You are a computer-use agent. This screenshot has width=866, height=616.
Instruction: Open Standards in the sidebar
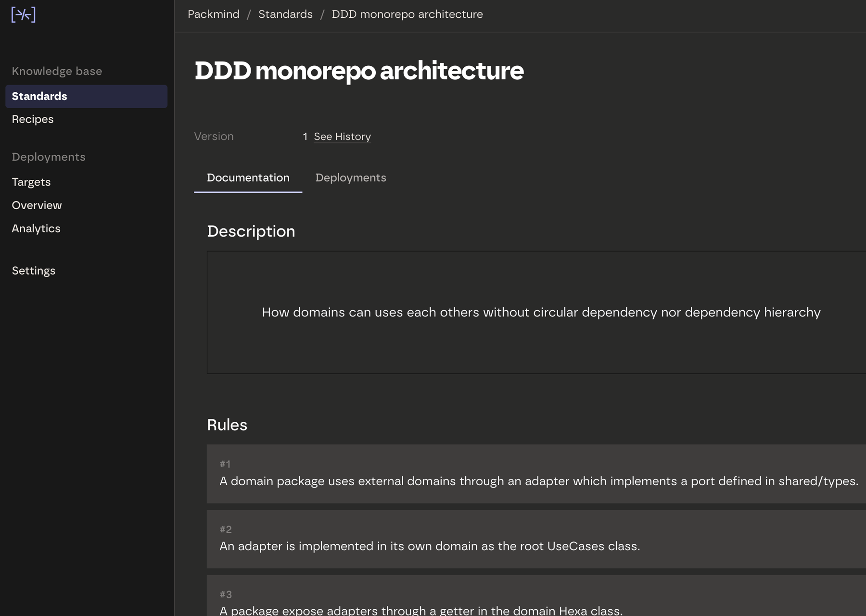39,96
